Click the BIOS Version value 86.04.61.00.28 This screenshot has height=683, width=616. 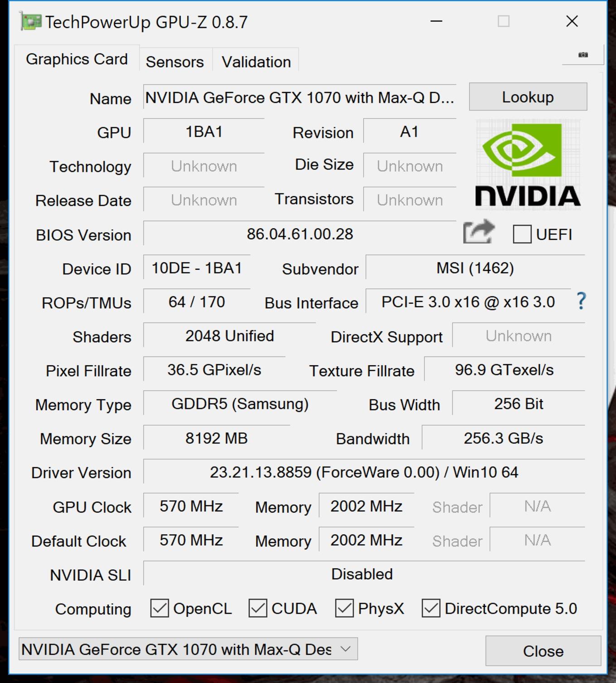click(299, 234)
